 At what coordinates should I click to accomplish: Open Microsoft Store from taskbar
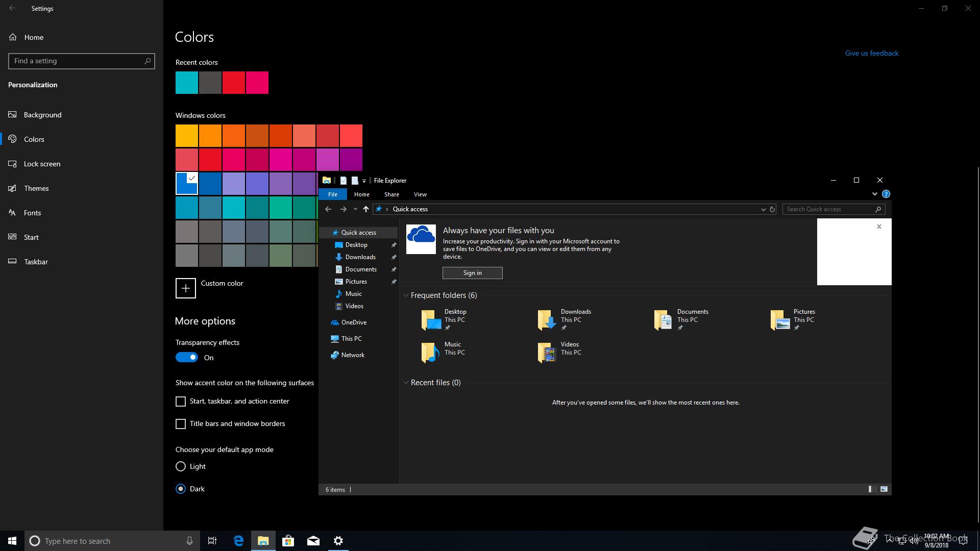point(288,541)
